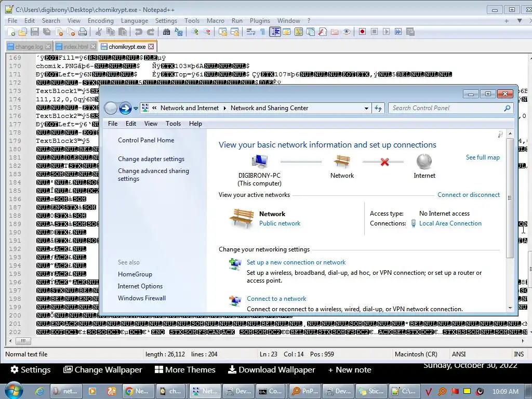Open Control Panel Home link
Viewport: 532px width, 399px height.
pyautogui.click(x=146, y=140)
